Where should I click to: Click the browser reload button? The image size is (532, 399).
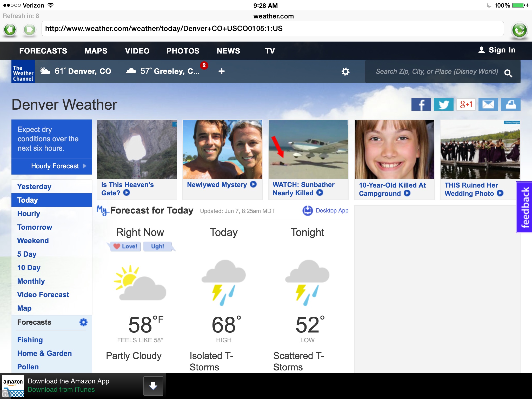click(x=519, y=30)
